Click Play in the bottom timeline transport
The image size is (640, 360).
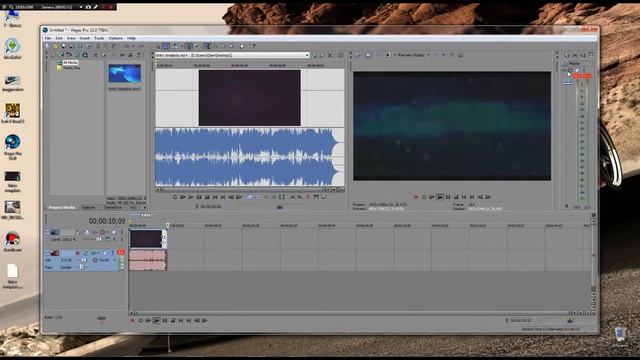click(x=156, y=321)
